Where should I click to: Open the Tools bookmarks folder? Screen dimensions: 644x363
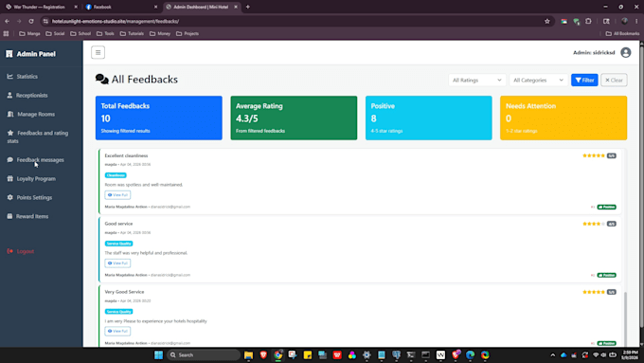(x=105, y=34)
